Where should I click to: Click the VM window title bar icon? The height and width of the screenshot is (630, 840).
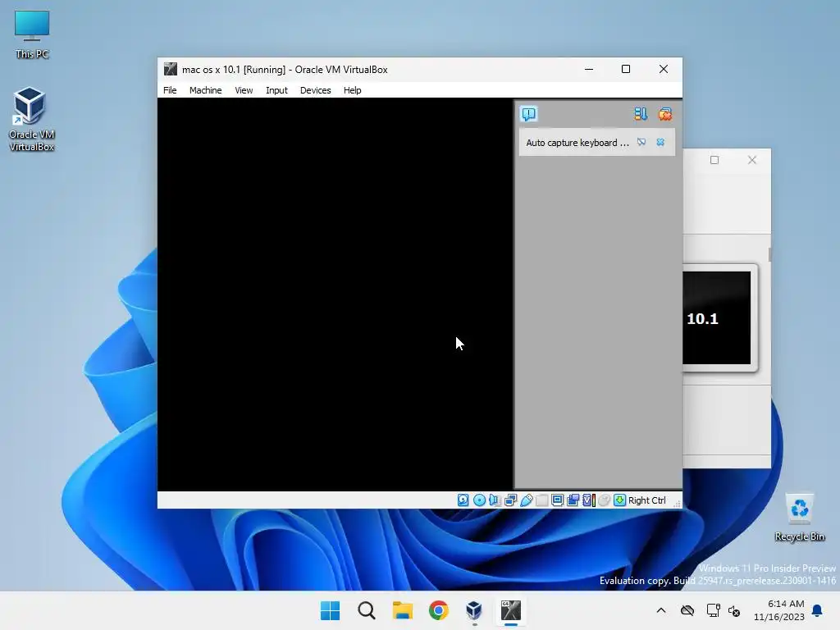tap(171, 69)
